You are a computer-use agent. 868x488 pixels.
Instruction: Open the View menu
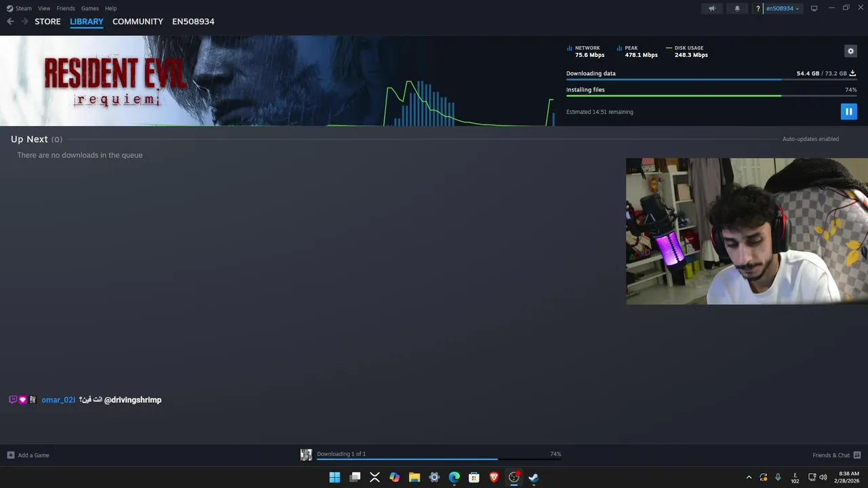pyautogui.click(x=44, y=8)
